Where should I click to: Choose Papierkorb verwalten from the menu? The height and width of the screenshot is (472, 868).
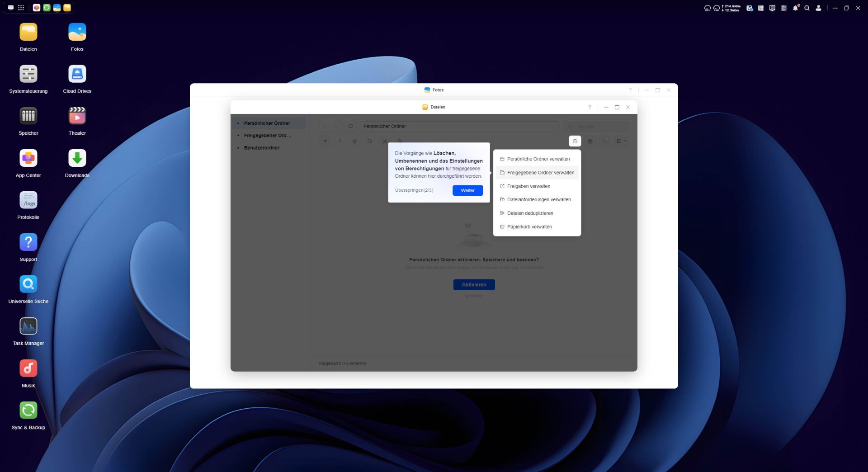point(529,227)
